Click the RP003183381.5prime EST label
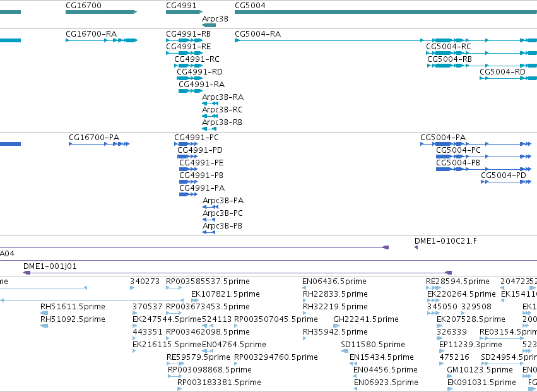The image size is (537, 392). (x=219, y=383)
